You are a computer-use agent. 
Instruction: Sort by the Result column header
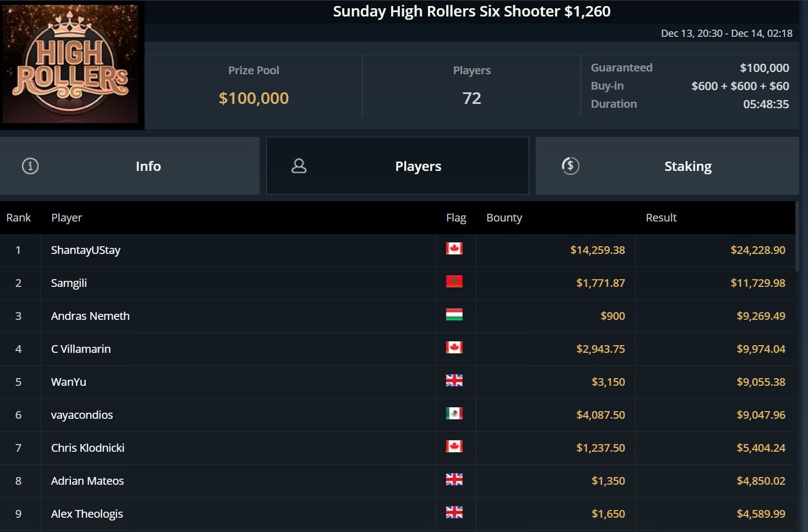(661, 218)
